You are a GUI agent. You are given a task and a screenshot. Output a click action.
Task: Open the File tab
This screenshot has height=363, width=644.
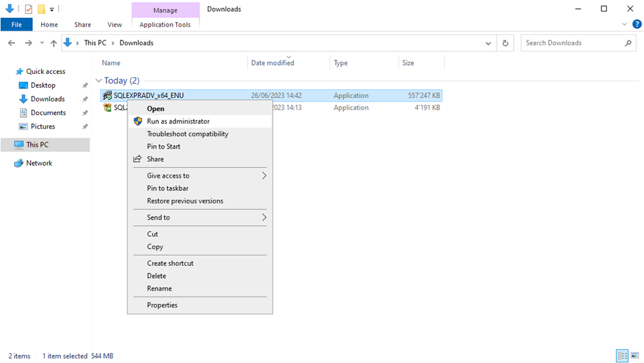[x=16, y=25]
